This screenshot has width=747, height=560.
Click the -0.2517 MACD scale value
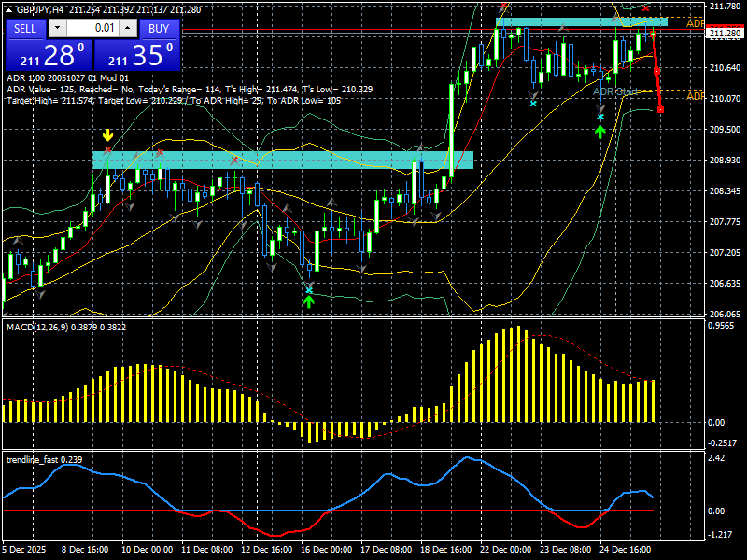pos(722,442)
